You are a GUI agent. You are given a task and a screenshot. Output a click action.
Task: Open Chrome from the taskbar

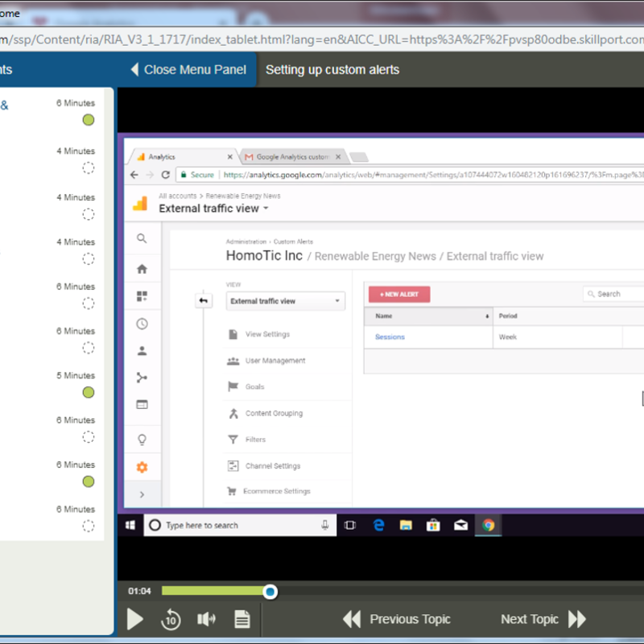[x=489, y=526]
